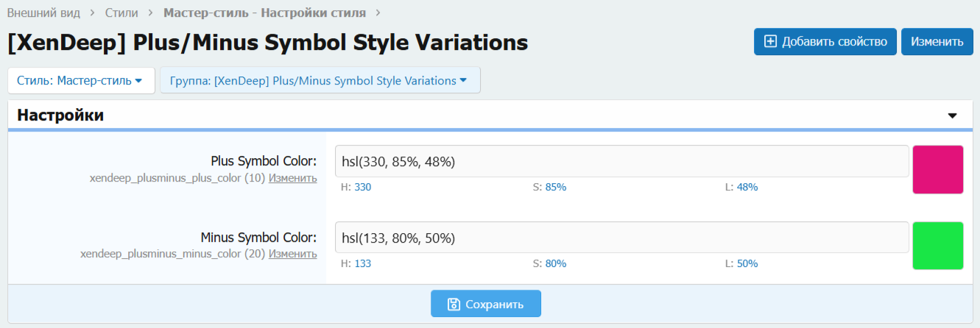Click Изменить link under Minus Symbol Color
Image resolution: width=980 pixels, height=328 pixels.
click(x=292, y=254)
